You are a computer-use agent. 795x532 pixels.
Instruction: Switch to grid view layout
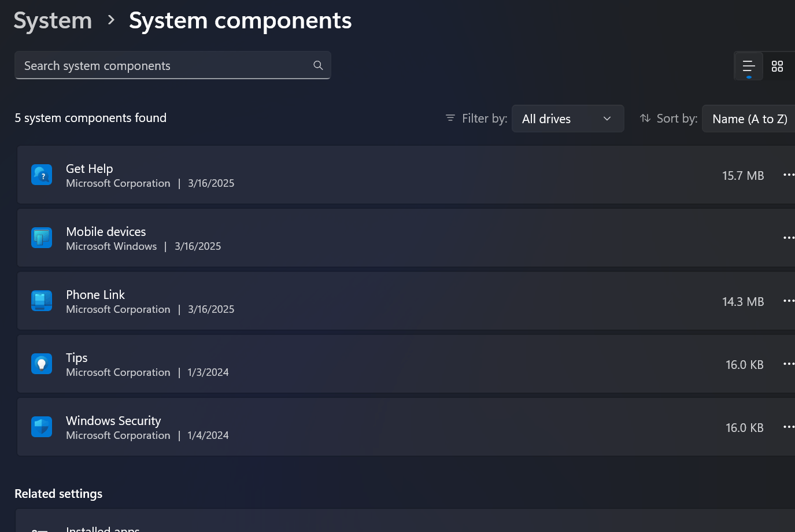[x=778, y=66]
